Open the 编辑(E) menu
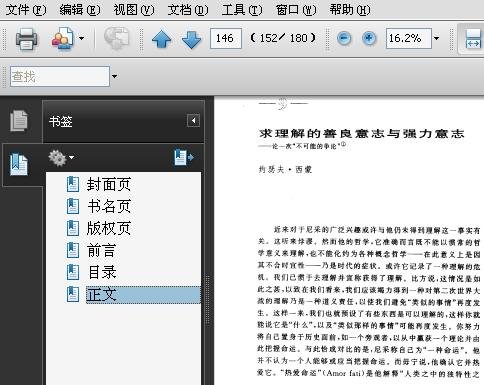Viewport: 484px width, 385px height. (80, 10)
